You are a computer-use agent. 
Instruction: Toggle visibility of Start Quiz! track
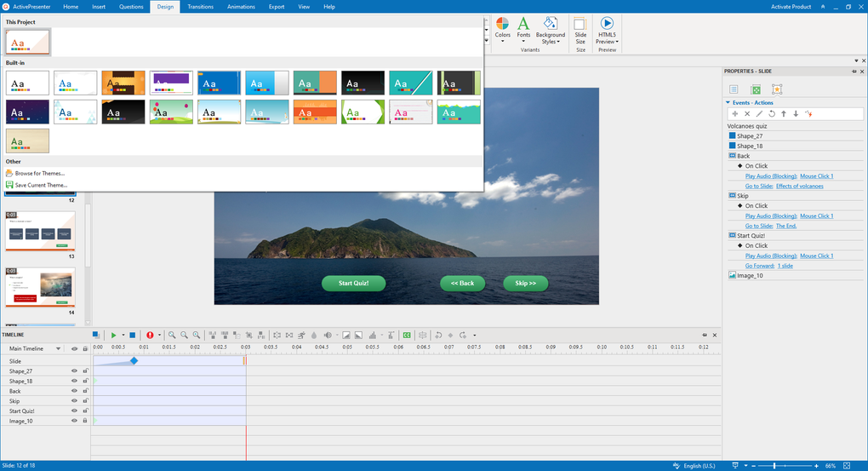[x=74, y=411]
